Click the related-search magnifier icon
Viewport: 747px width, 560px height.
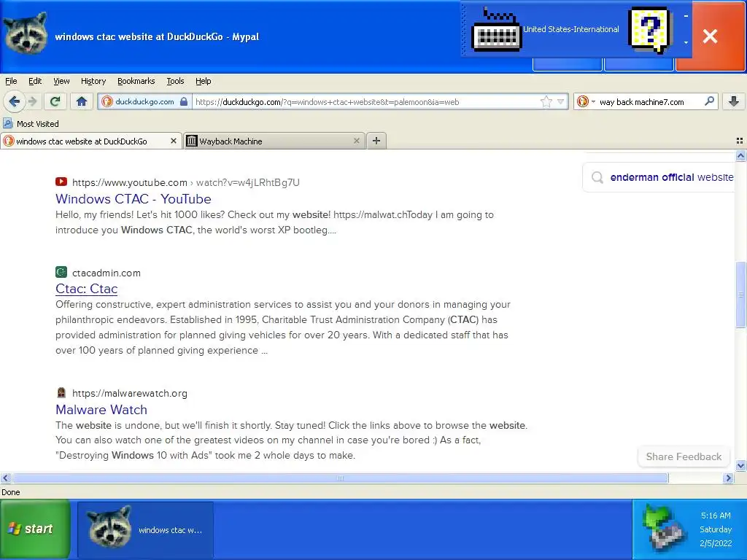pos(597,178)
